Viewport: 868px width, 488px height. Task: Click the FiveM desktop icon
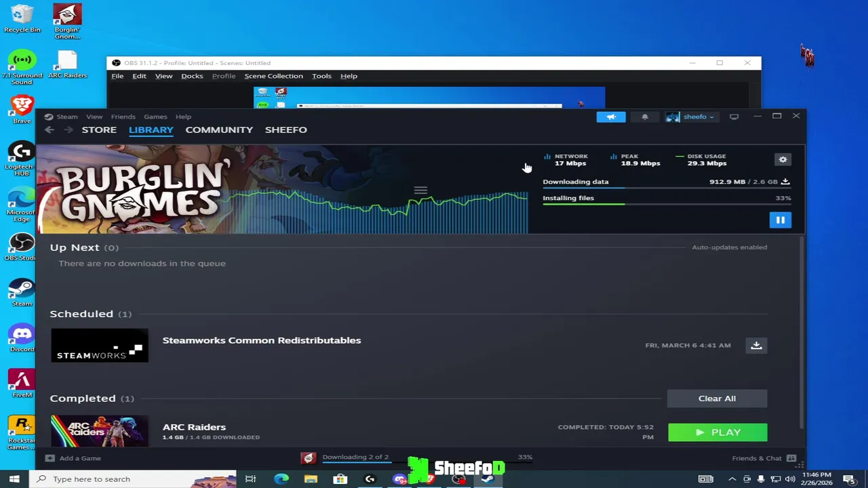[x=22, y=384]
